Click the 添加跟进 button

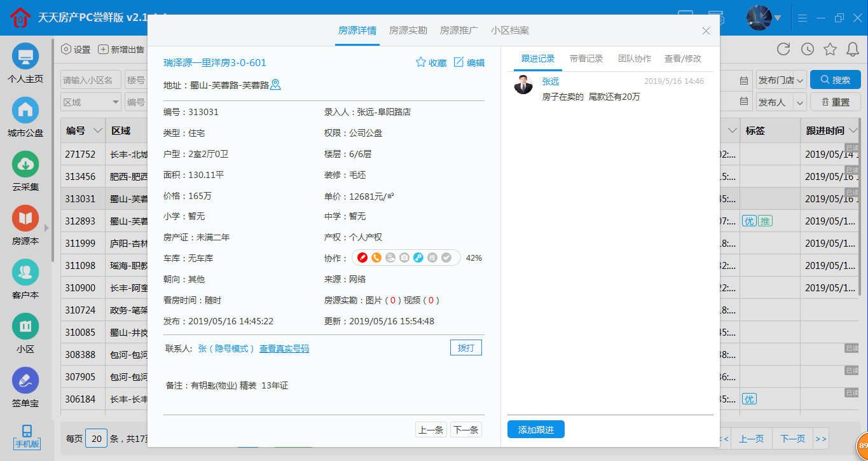(535, 430)
